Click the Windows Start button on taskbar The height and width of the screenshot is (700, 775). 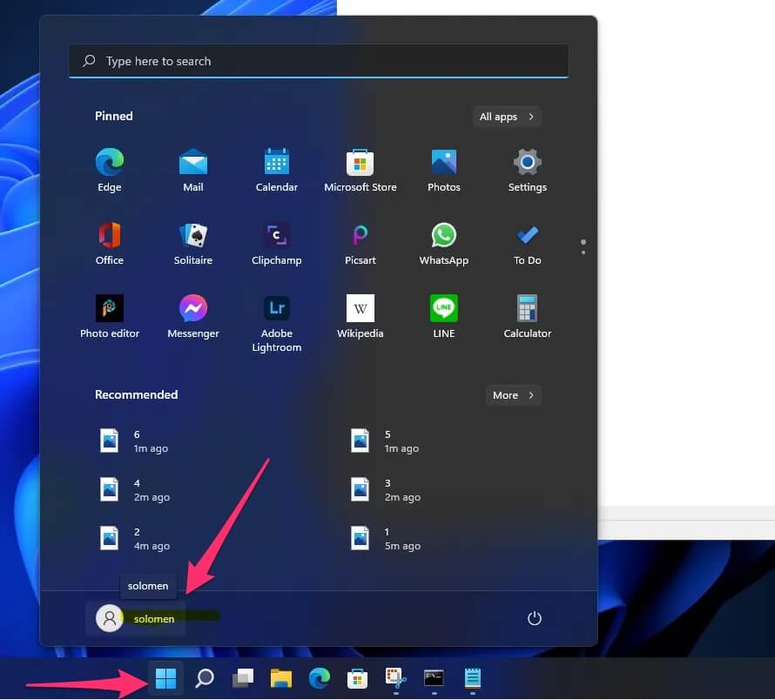coord(165,678)
